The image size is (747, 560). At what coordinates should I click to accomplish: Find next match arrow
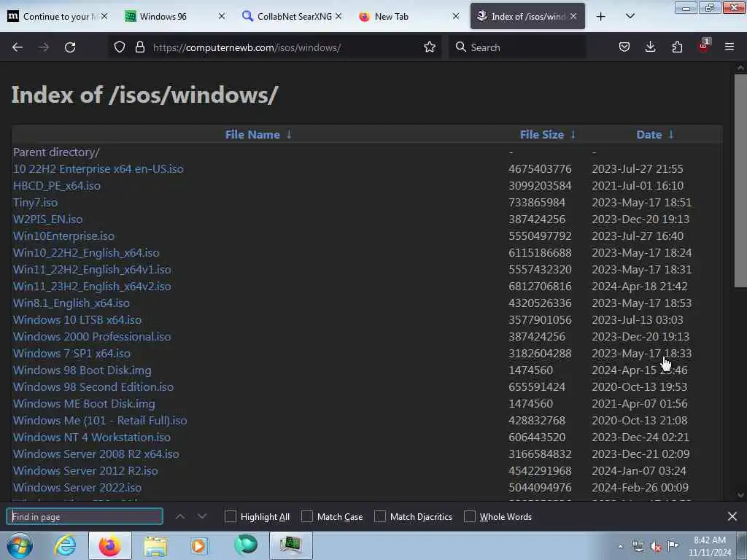point(202,517)
